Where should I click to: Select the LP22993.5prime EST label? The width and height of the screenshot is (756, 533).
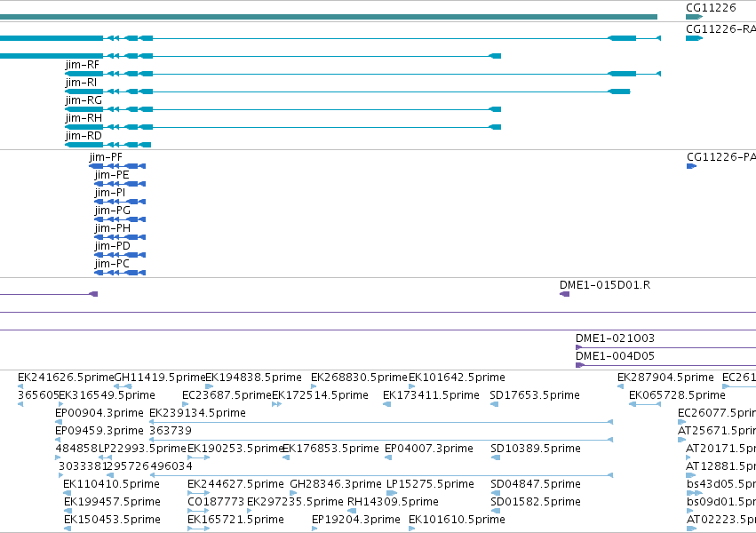(142, 449)
